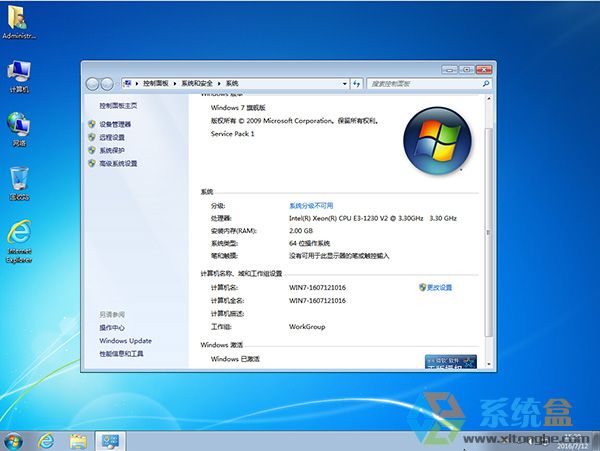Click 更改设置 link

pos(439,287)
